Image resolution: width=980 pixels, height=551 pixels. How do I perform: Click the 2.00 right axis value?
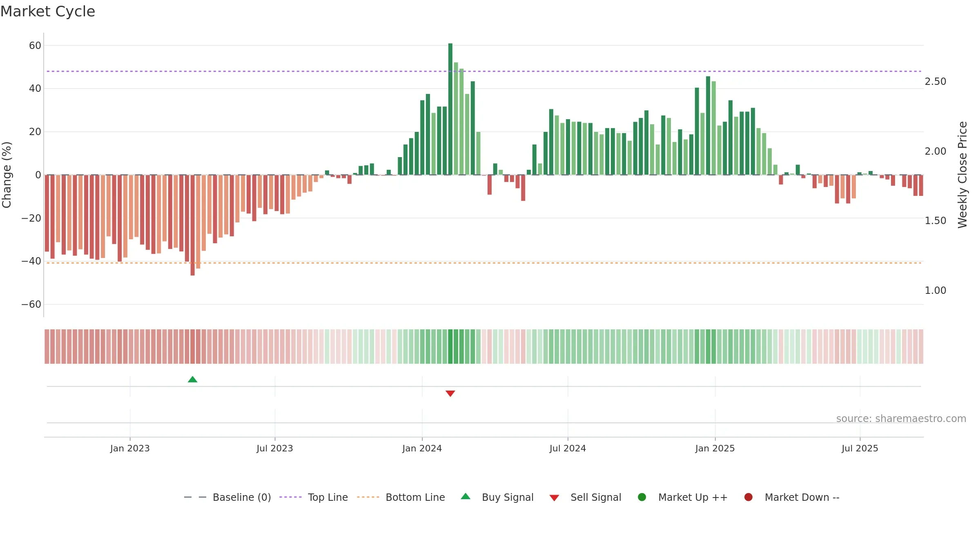935,151
